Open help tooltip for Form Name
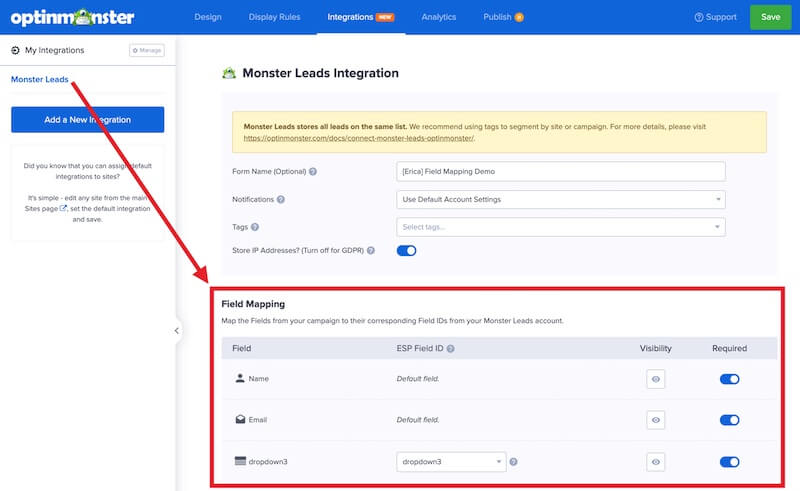The height and width of the screenshot is (491, 800). pos(313,171)
